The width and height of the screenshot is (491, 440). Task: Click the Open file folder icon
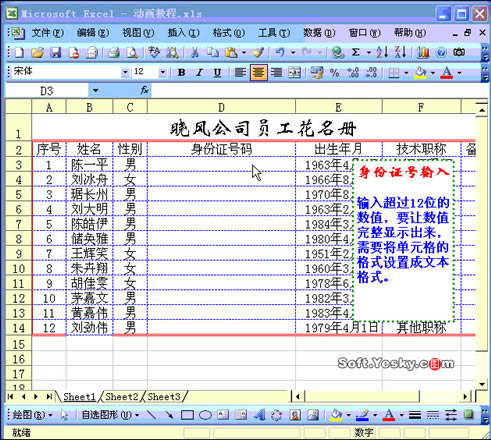tap(38, 52)
